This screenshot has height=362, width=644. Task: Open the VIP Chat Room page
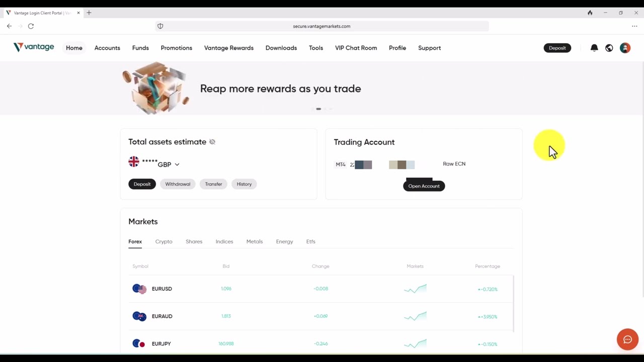pos(356,48)
